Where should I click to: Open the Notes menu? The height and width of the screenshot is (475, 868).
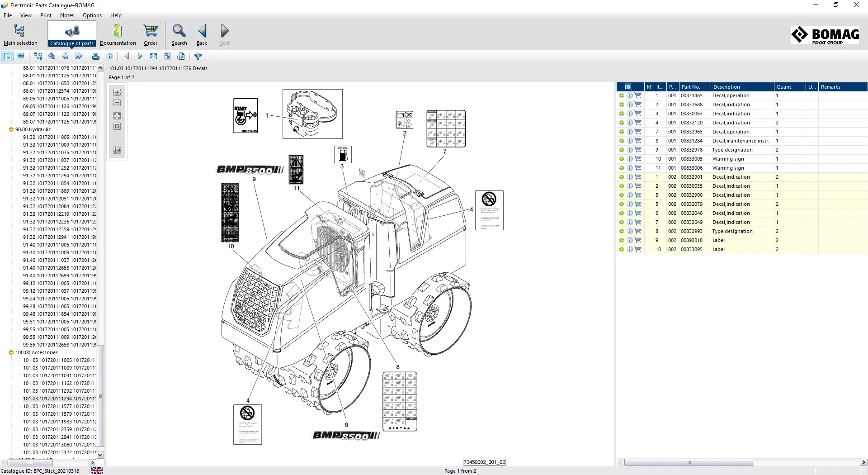(x=67, y=15)
